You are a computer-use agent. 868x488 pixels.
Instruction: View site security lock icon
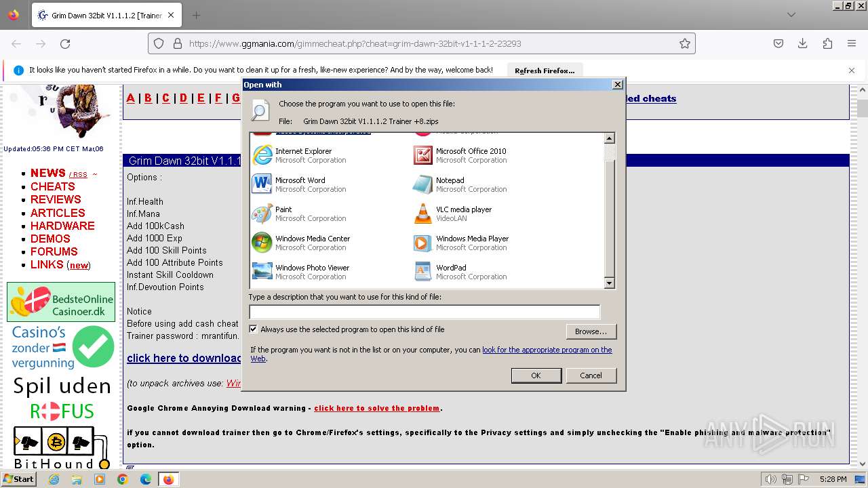[x=178, y=43]
